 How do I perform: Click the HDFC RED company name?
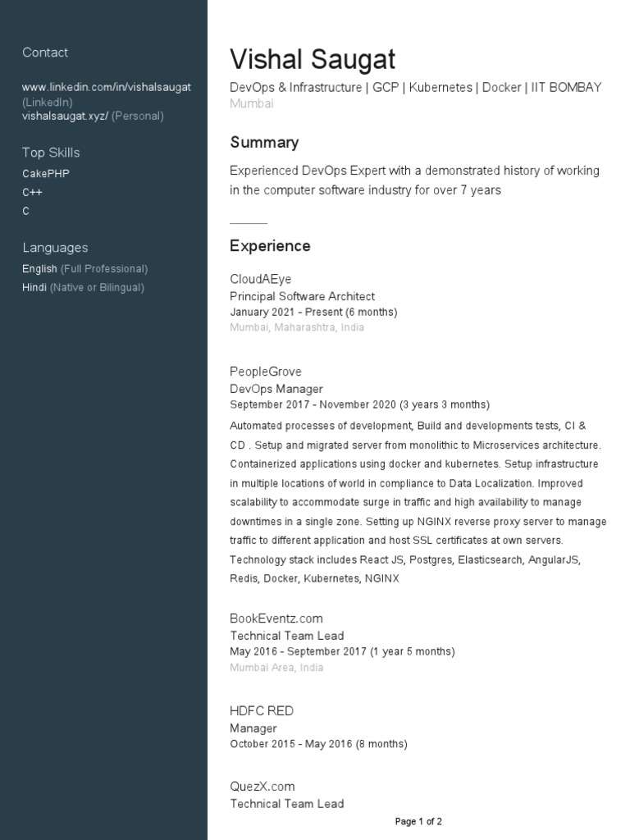click(262, 711)
